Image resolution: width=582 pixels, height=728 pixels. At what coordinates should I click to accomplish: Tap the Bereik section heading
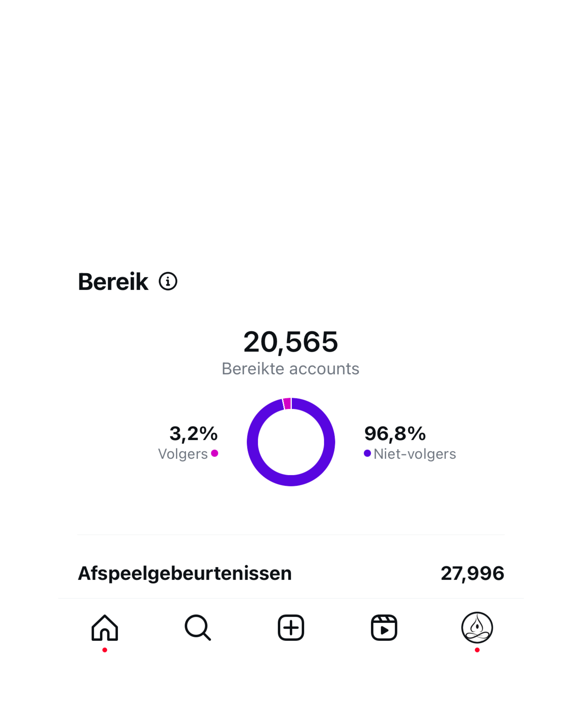[113, 282]
